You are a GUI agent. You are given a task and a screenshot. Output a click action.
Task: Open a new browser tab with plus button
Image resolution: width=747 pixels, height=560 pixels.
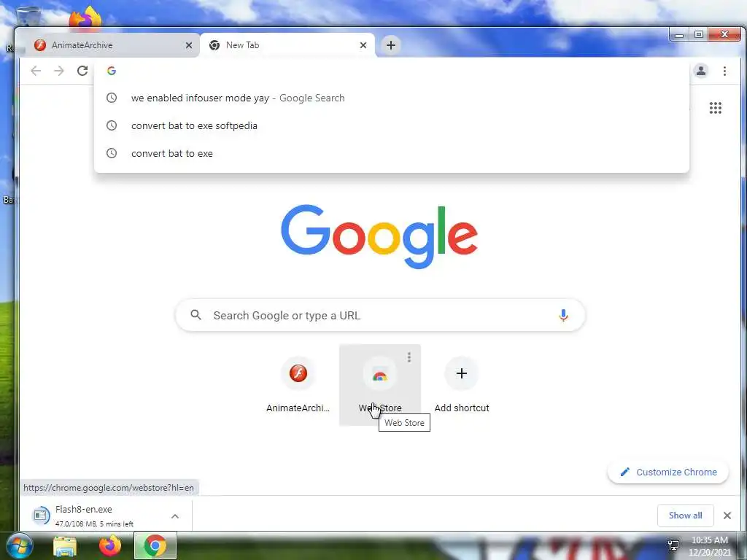[x=391, y=45]
